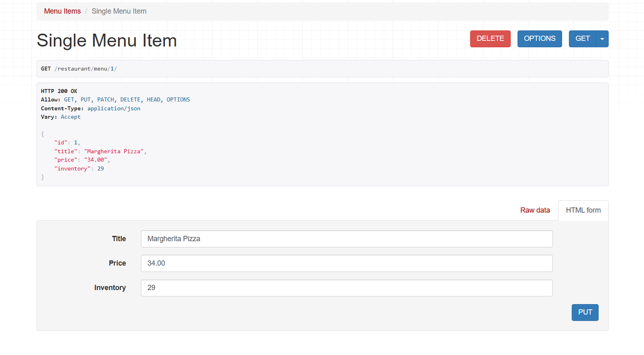Click the "34.00" JSON price value
Viewport: 644px width, 355px height.
tap(96, 159)
